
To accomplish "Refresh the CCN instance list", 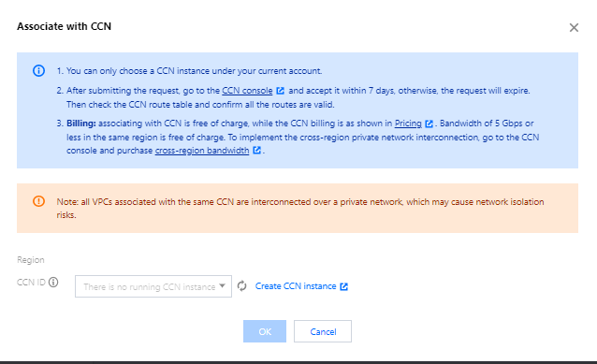I will point(241,286).
